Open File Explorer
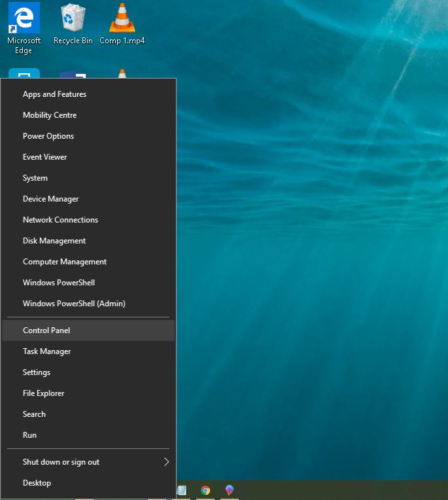448x500 pixels. pyautogui.click(x=88, y=393)
